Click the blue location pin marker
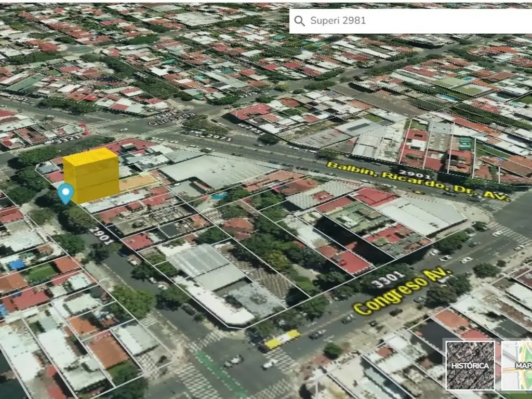532x399 pixels. point(65,193)
